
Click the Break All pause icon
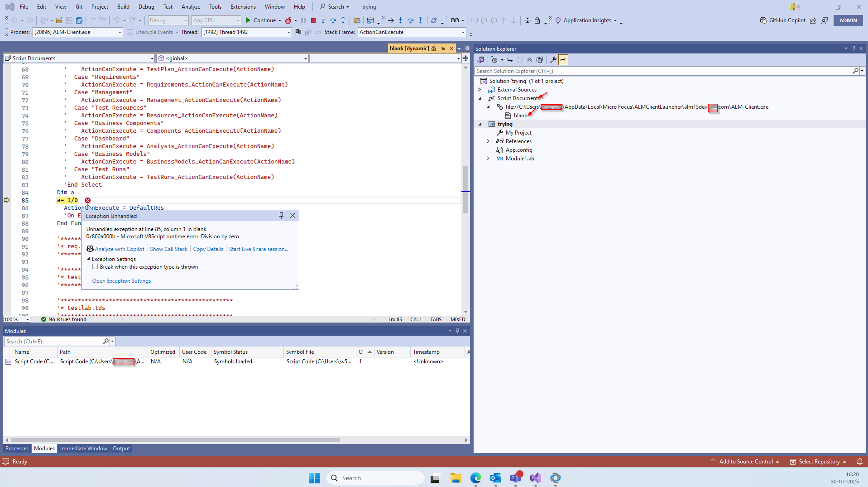[x=303, y=20]
